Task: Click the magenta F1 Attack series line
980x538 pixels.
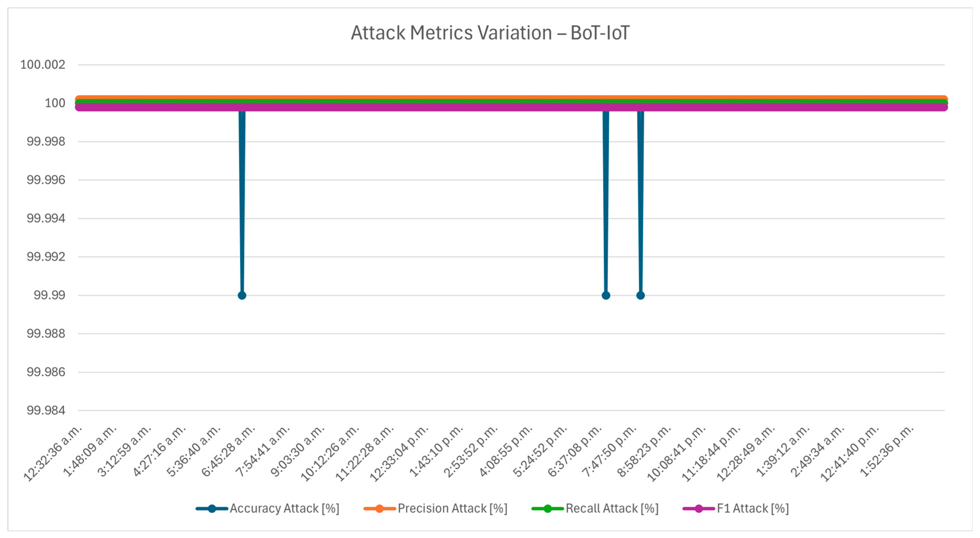Action: [x=419, y=107]
